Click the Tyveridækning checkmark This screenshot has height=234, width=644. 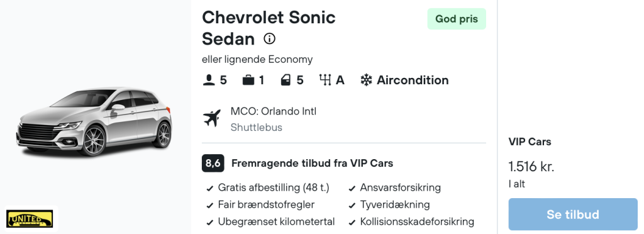point(352,205)
